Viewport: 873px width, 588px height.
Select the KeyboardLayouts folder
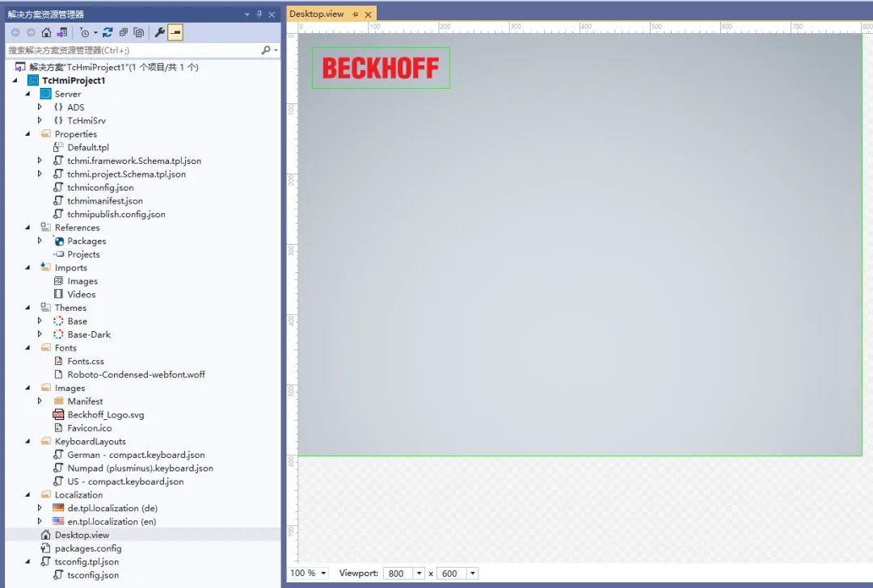[x=91, y=441]
